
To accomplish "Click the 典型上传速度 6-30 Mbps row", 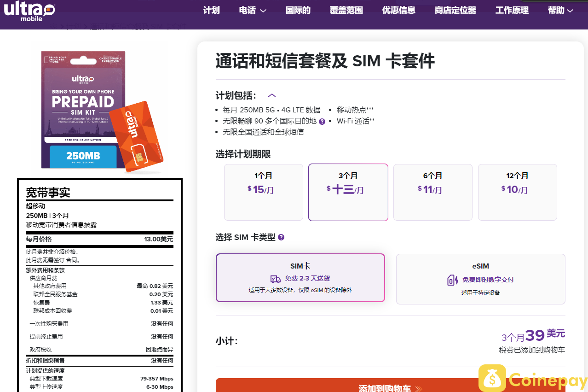I will (x=101, y=387).
